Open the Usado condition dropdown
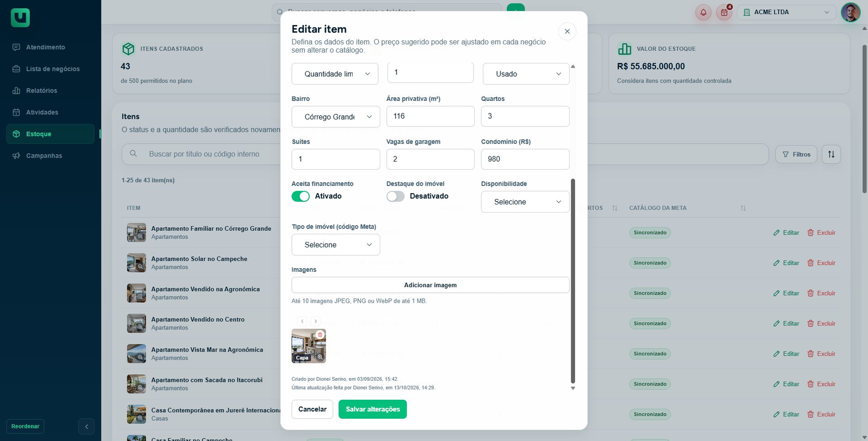The image size is (868, 441). pyautogui.click(x=526, y=74)
